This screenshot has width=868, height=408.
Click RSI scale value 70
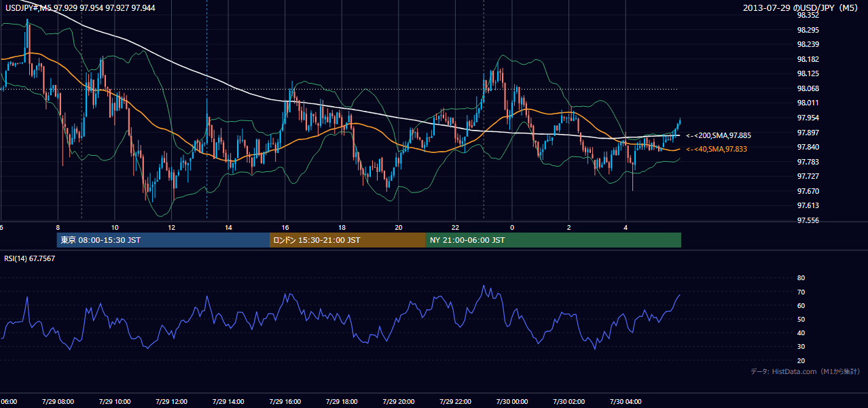pyautogui.click(x=801, y=292)
